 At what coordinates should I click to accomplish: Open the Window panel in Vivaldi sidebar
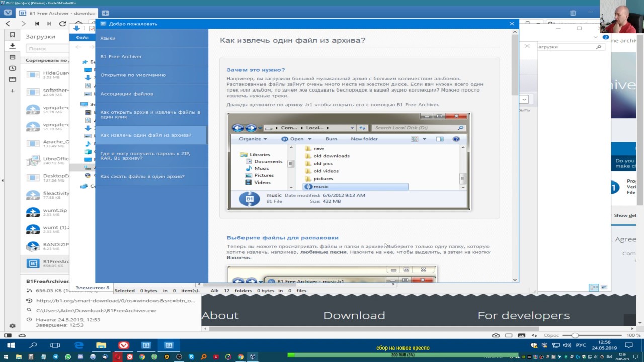[13, 79]
